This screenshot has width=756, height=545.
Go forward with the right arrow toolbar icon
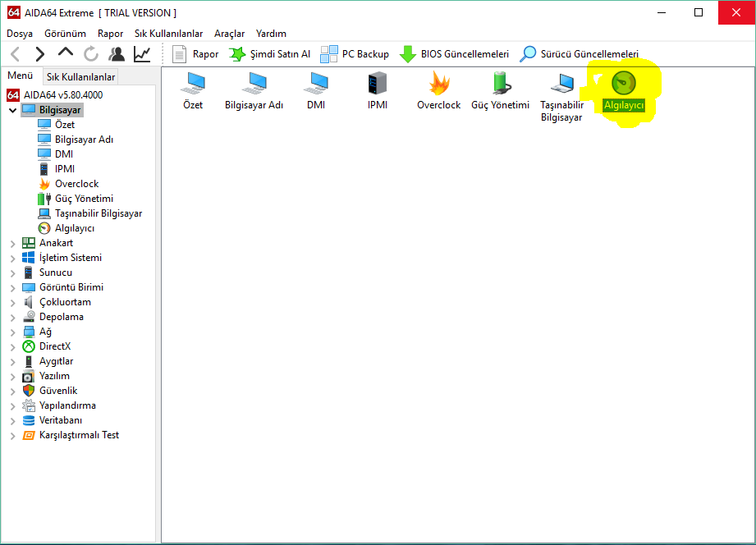click(40, 54)
